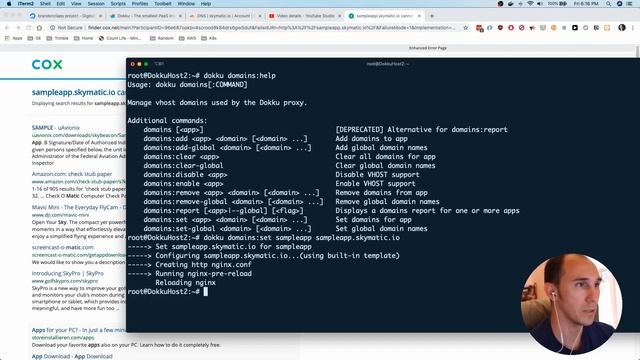This screenshot has width=640, height=360.
Task: Open the Mavic Mini Everyday FlyCam result
Action: point(79,207)
